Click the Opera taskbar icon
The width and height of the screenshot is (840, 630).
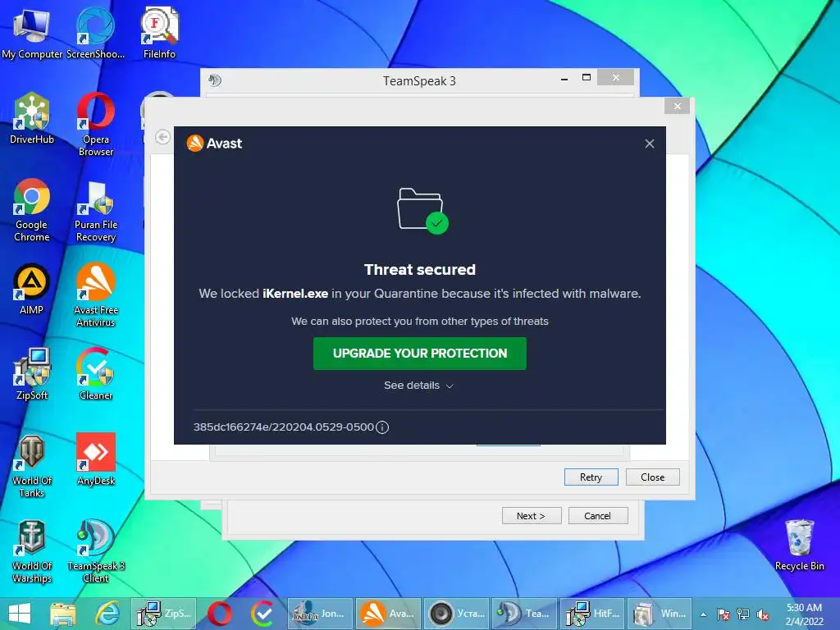220,614
